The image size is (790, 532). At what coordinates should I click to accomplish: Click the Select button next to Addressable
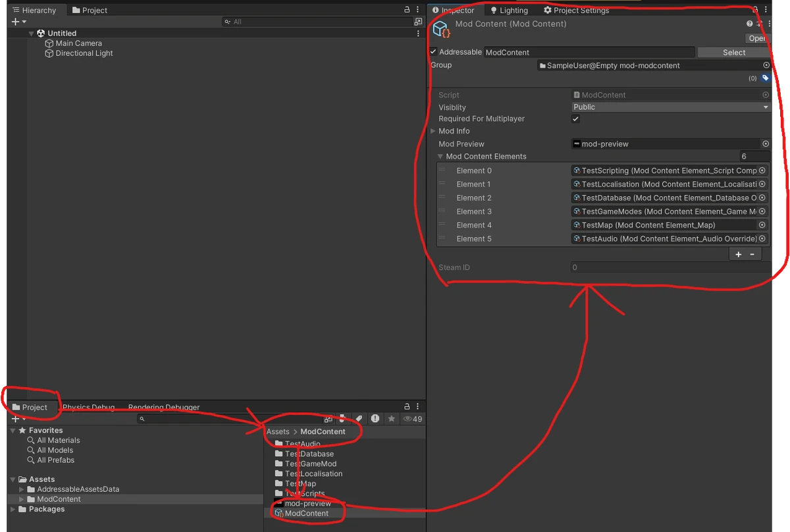pyautogui.click(x=733, y=52)
